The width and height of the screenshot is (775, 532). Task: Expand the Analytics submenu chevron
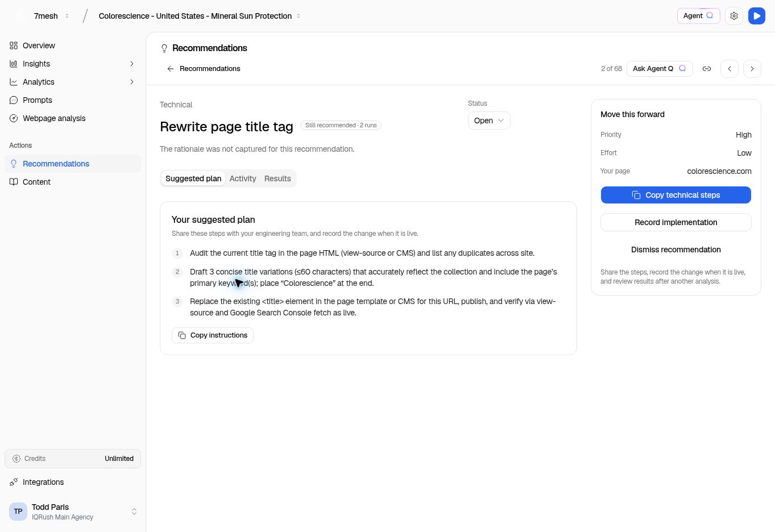pyautogui.click(x=132, y=82)
